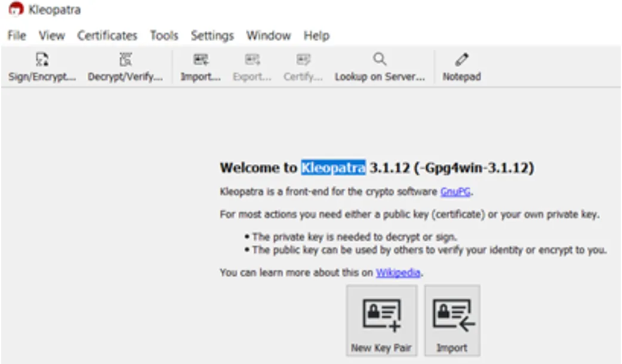Open the Help menu
Screen dimensions: 622x364
point(316,36)
